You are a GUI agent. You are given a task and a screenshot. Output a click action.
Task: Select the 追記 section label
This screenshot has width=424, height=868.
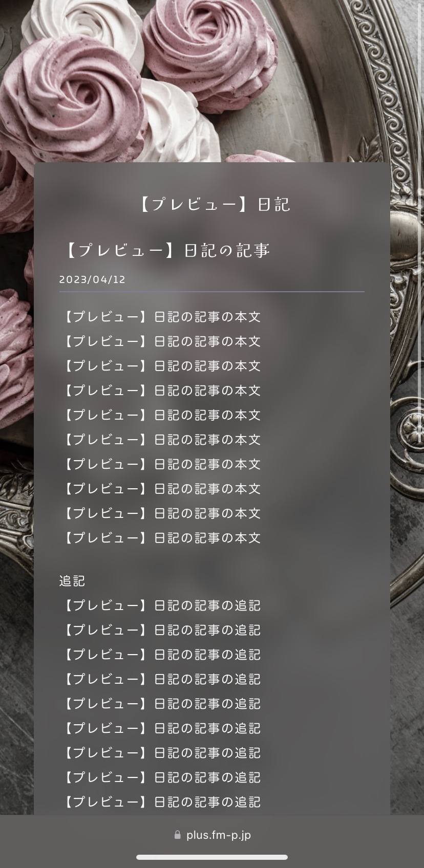pos(72,581)
